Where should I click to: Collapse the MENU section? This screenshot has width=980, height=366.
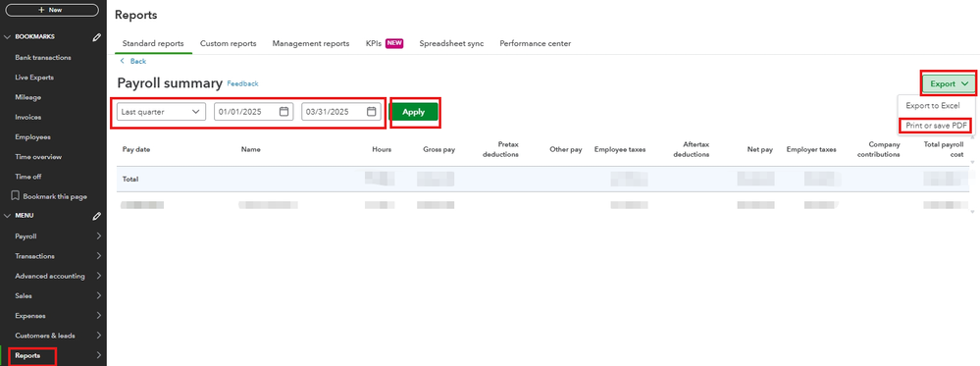click(x=8, y=216)
